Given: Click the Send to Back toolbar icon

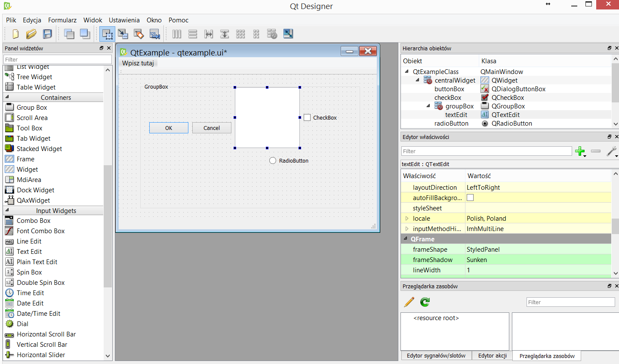Looking at the screenshot, I should pos(69,34).
